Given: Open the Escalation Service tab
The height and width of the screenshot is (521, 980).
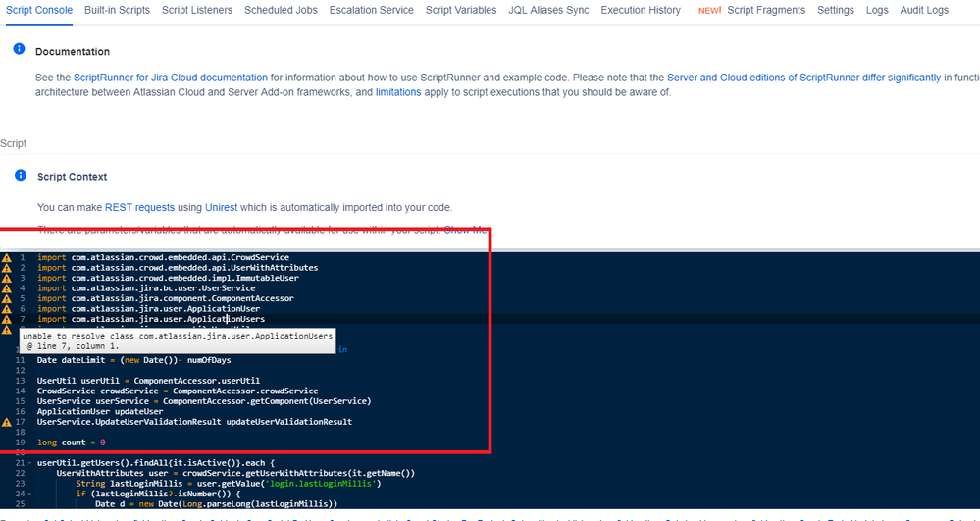Looking at the screenshot, I should click(x=371, y=10).
